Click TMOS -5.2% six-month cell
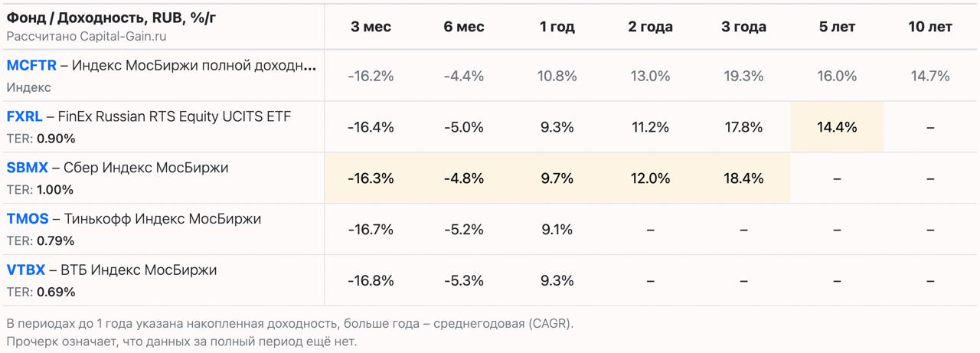 (464, 230)
